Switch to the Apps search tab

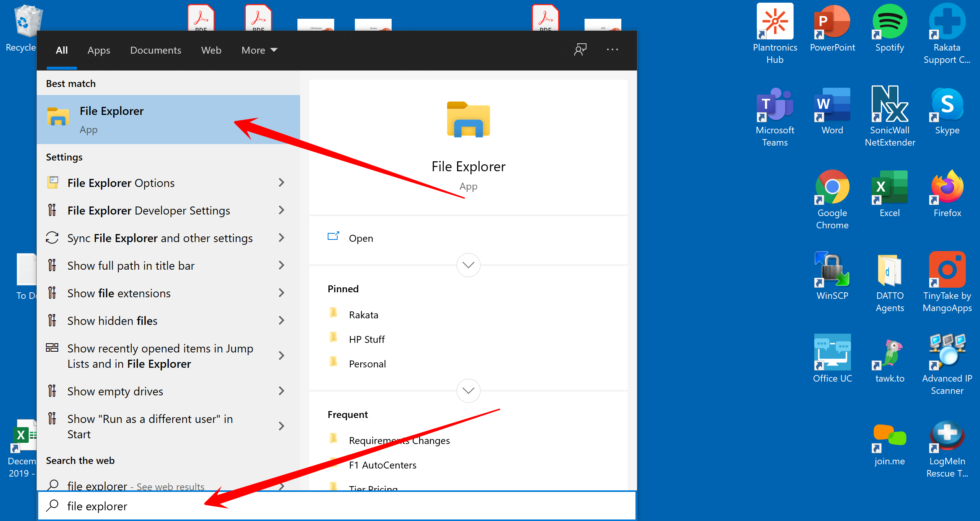[99, 50]
